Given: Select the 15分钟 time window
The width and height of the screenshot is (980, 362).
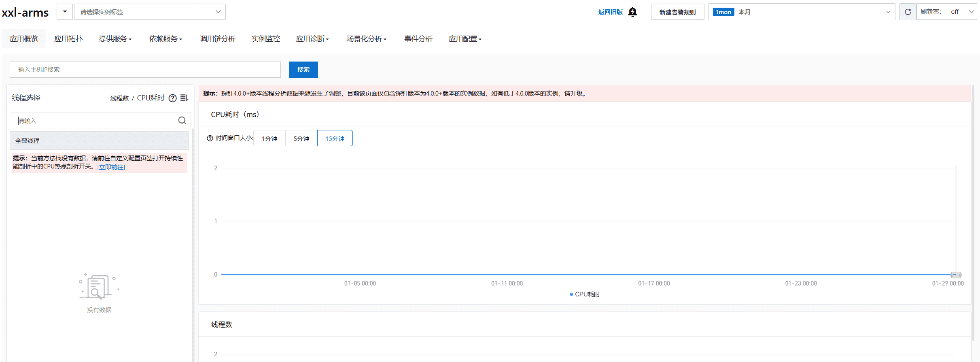Looking at the screenshot, I should pos(335,138).
